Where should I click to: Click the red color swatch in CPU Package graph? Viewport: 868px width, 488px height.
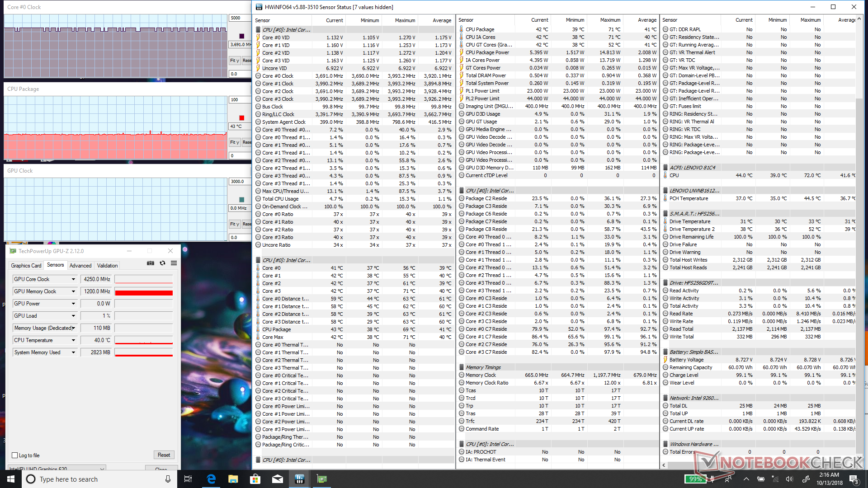(x=241, y=118)
